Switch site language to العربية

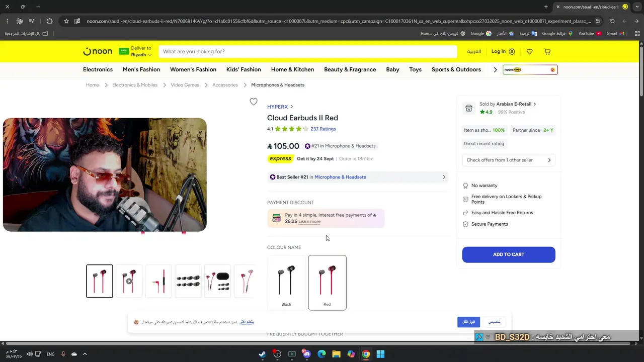tap(474, 51)
